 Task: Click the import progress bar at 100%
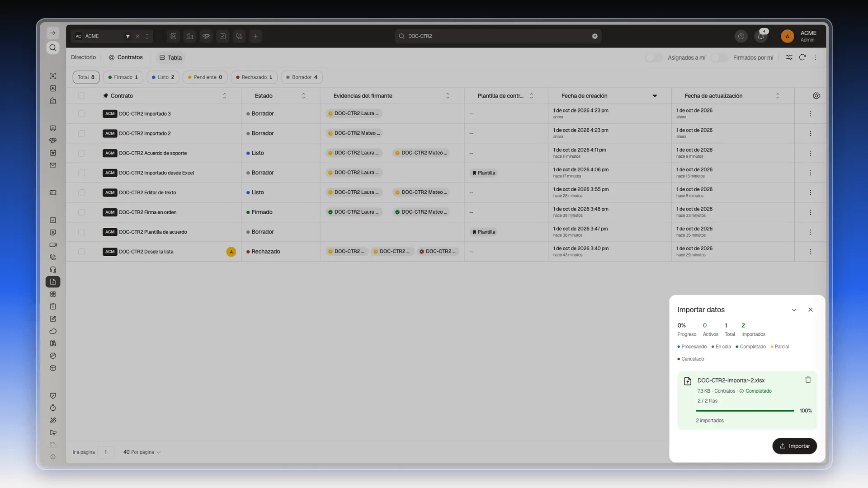click(745, 411)
